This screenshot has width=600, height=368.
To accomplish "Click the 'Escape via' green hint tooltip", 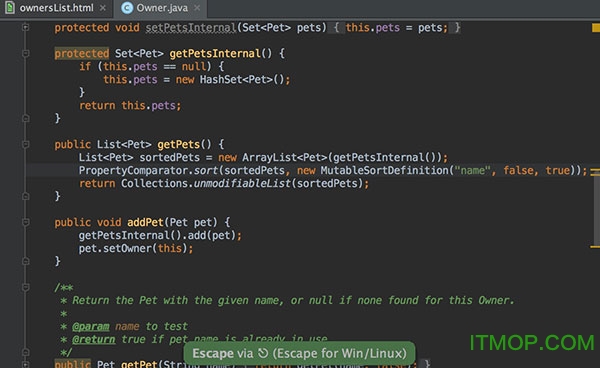I will pos(299,353).
